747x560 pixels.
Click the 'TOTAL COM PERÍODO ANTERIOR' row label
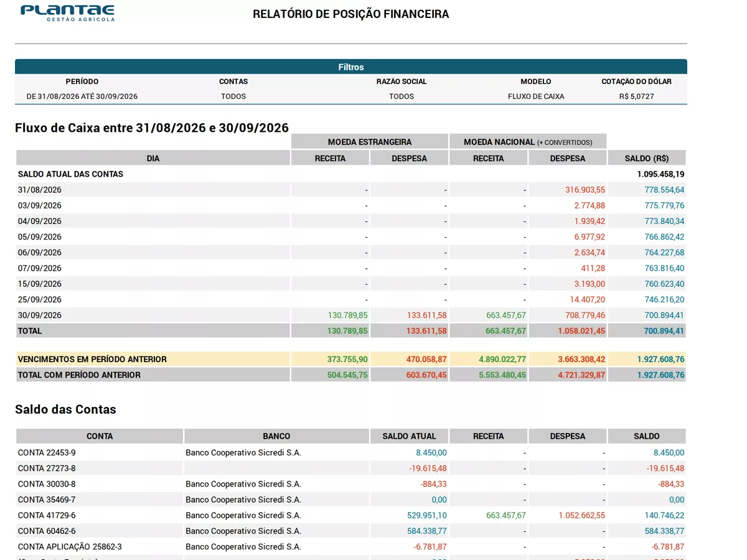tap(79, 375)
